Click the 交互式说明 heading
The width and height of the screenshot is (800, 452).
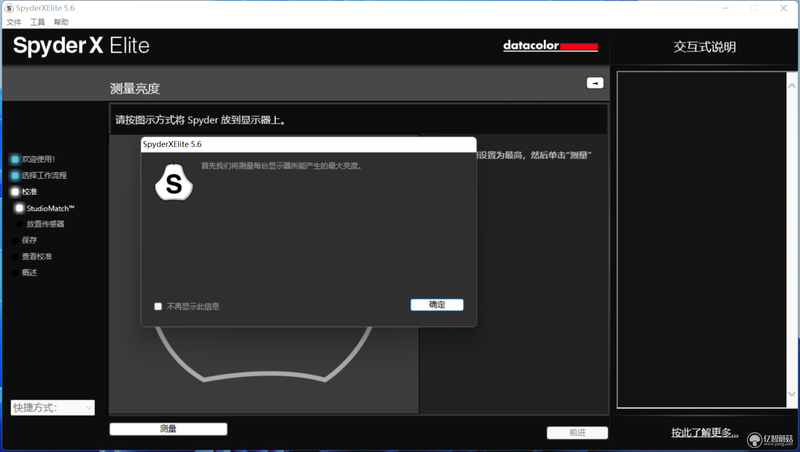[x=705, y=47]
